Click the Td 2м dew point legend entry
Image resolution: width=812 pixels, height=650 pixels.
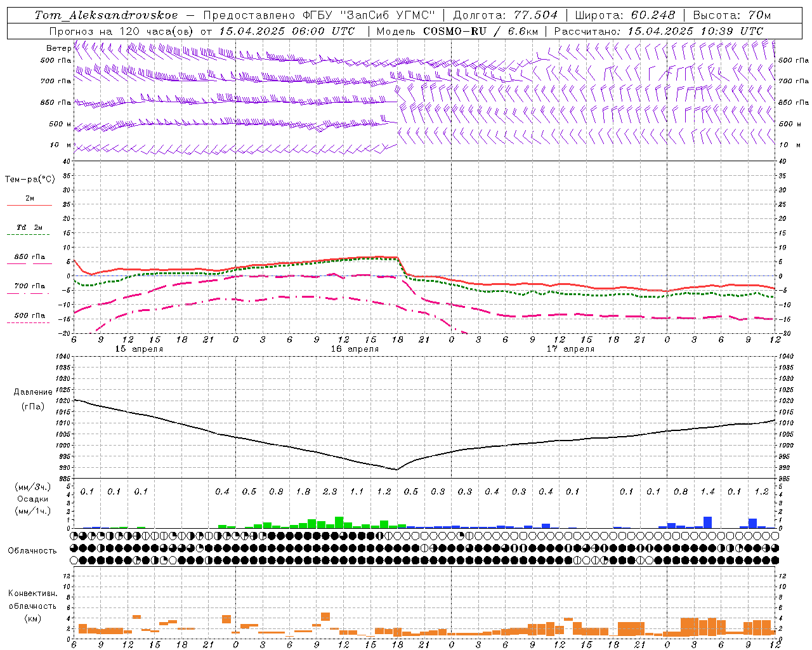(30, 227)
